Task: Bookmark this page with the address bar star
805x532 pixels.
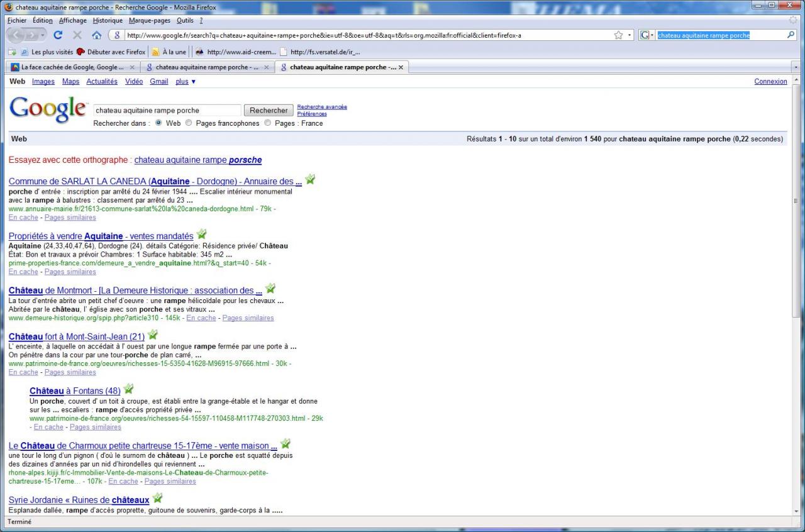Action: [x=618, y=35]
